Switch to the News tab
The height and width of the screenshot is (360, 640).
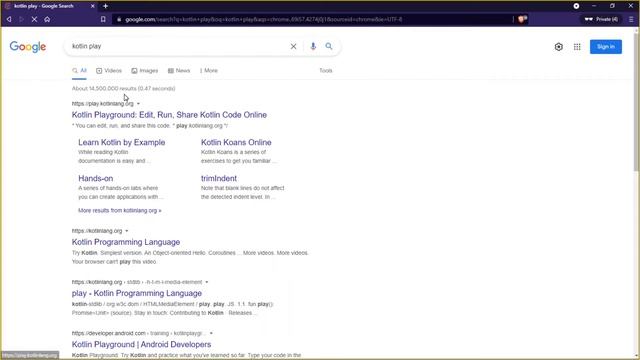click(x=179, y=71)
